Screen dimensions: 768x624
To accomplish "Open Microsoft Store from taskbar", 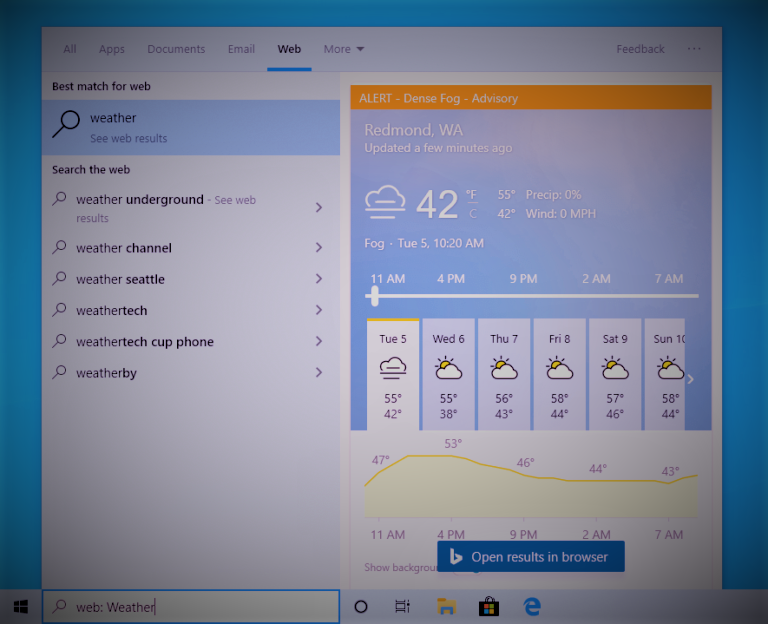I will click(x=489, y=606).
